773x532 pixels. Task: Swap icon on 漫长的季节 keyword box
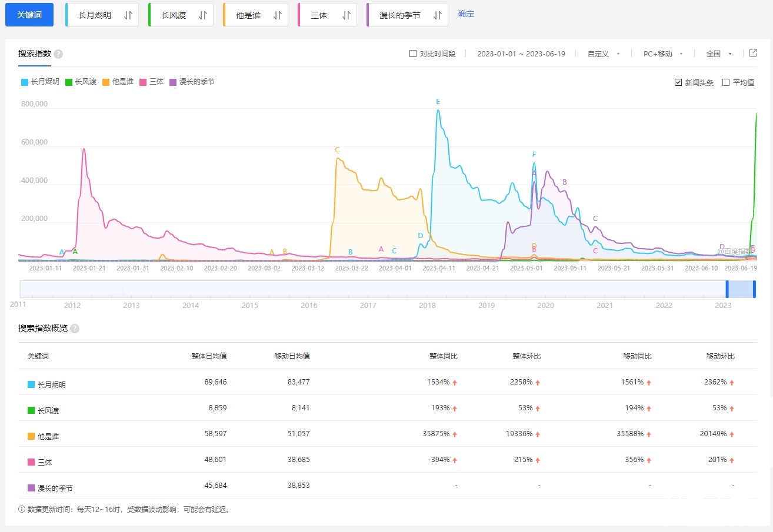tap(438, 15)
